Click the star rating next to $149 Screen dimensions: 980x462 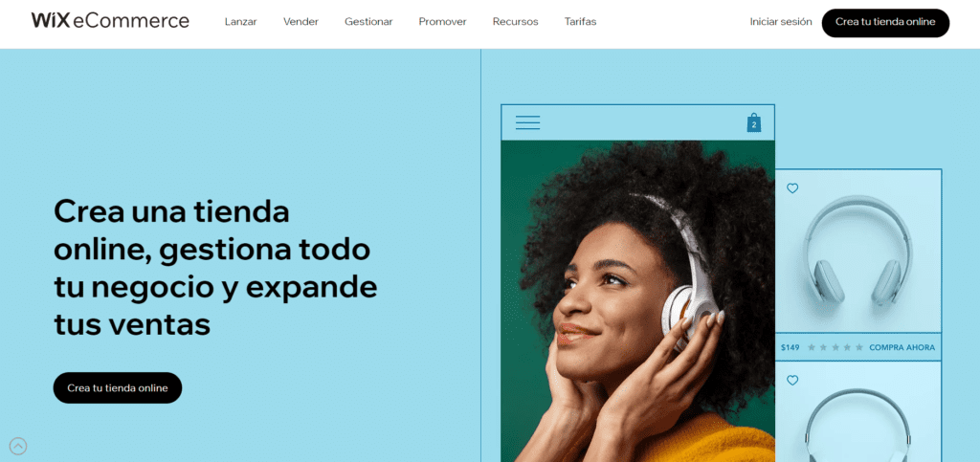(x=835, y=348)
